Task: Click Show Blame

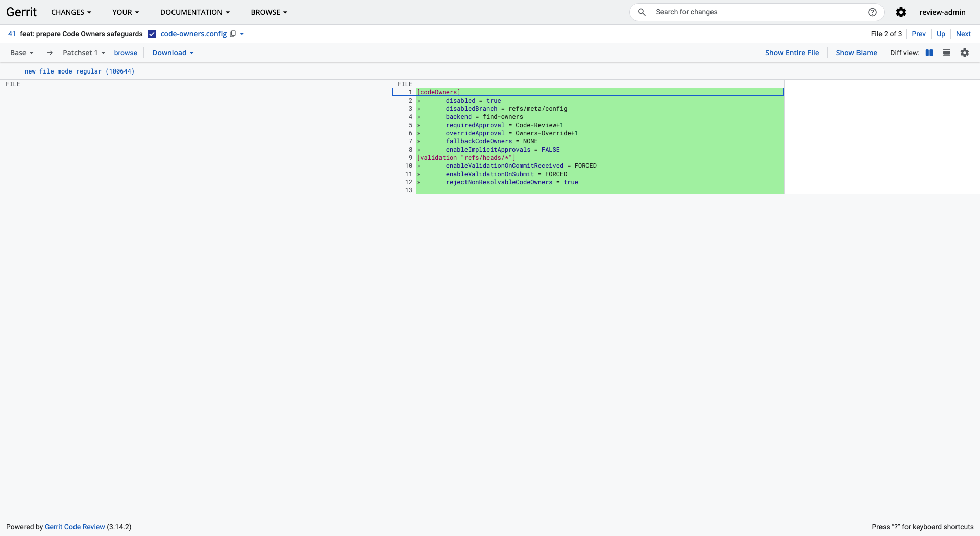Action: click(856, 53)
